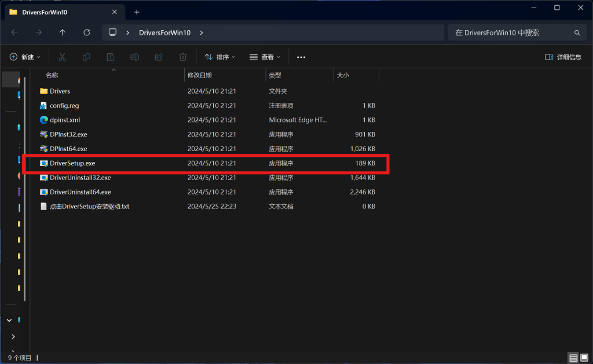This screenshot has height=364, width=593.
Task: Click the 1,026 KB size cell
Action: point(363,149)
